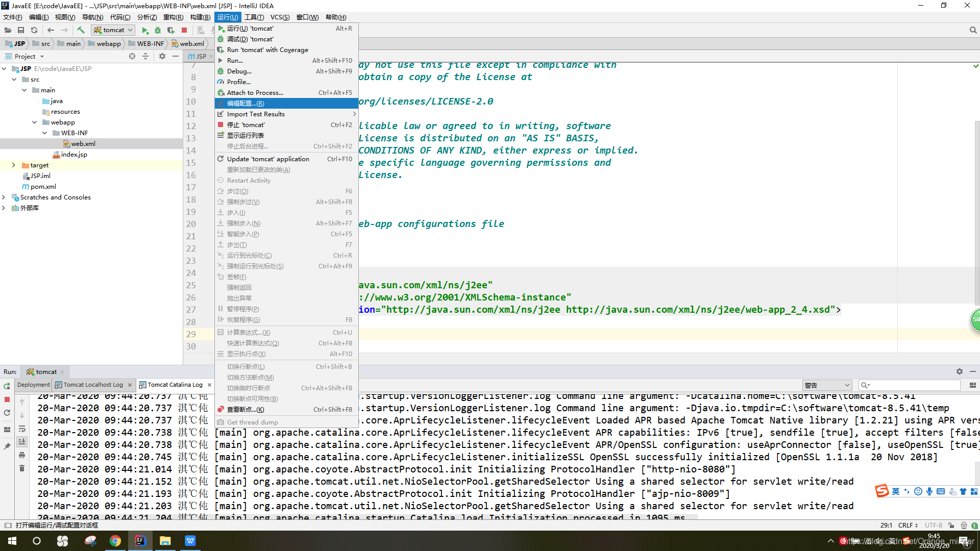
Task: Open Run panel settings gear
Action: click(x=960, y=371)
